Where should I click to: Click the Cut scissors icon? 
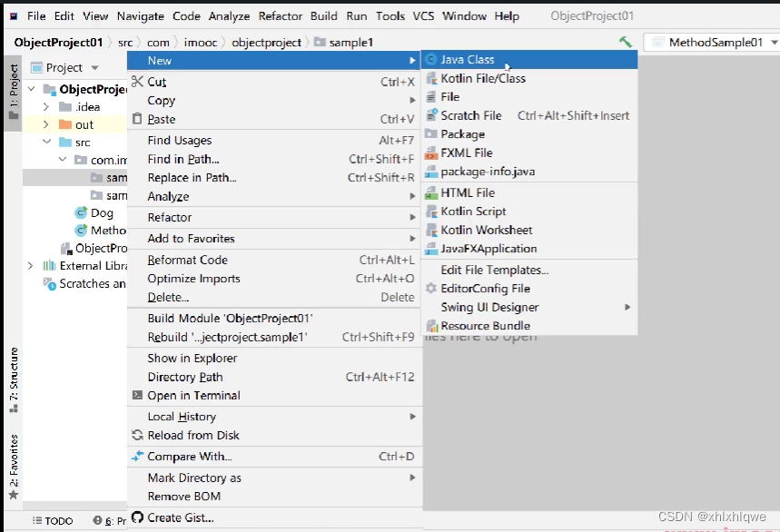coord(137,81)
